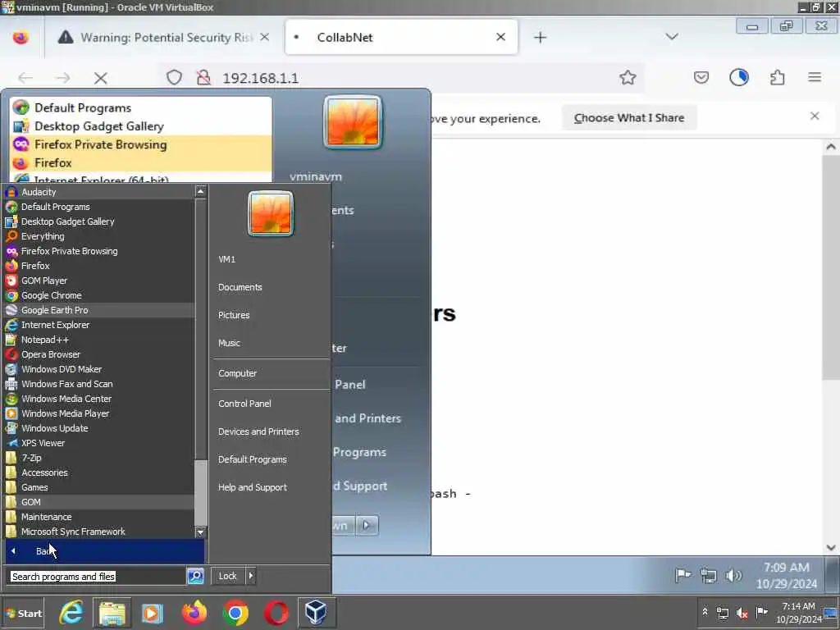Open Documents in the dark start menu
The width and height of the screenshot is (840, 630).
click(x=240, y=287)
